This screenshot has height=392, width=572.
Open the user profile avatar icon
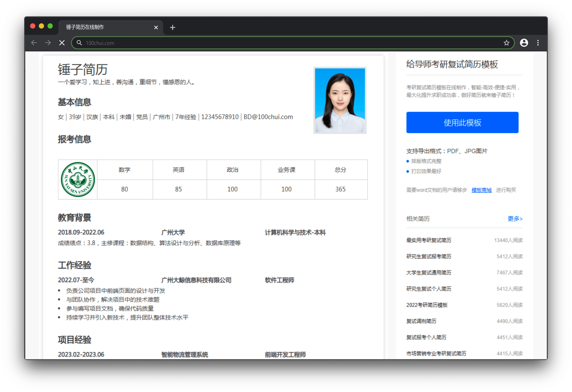(524, 43)
